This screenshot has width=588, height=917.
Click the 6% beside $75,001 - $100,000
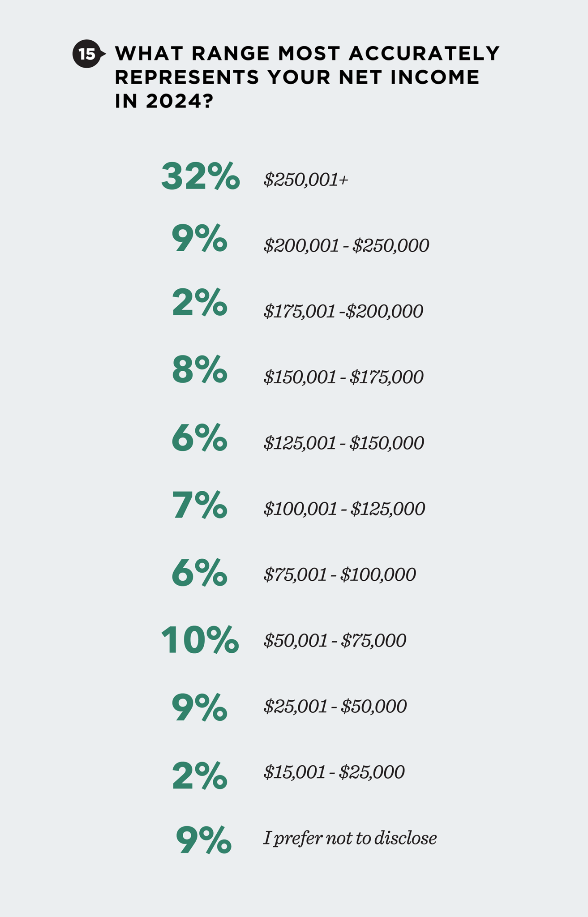(199, 572)
